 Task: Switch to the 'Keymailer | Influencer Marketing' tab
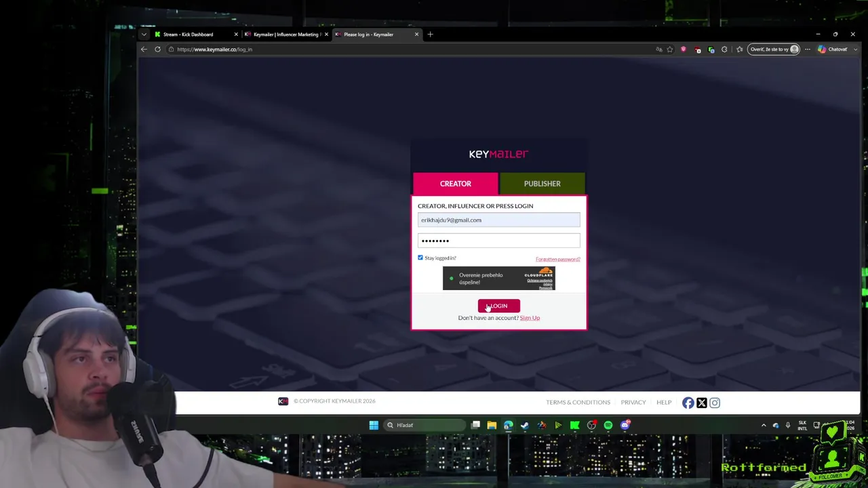pyautogui.click(x=285, y=35)
